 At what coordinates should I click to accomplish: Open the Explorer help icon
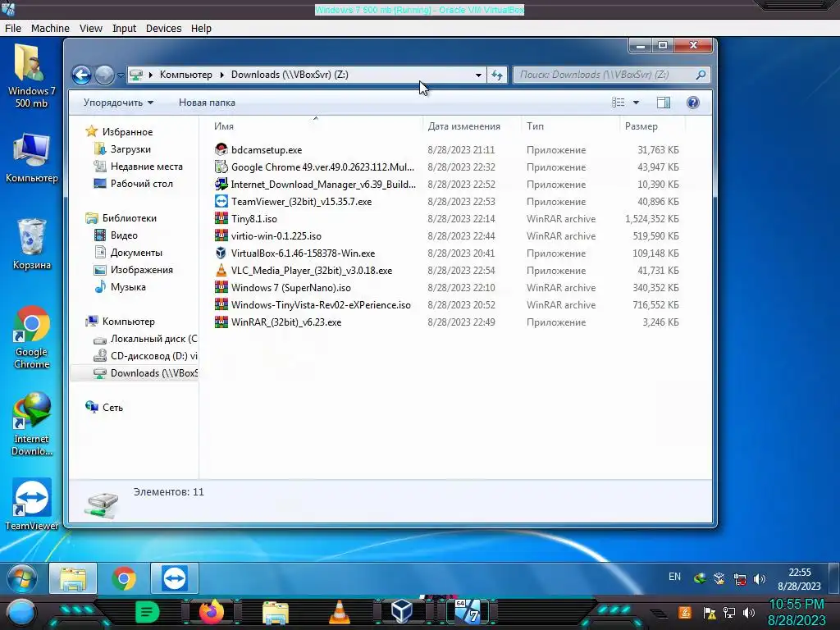pos(692,103)
